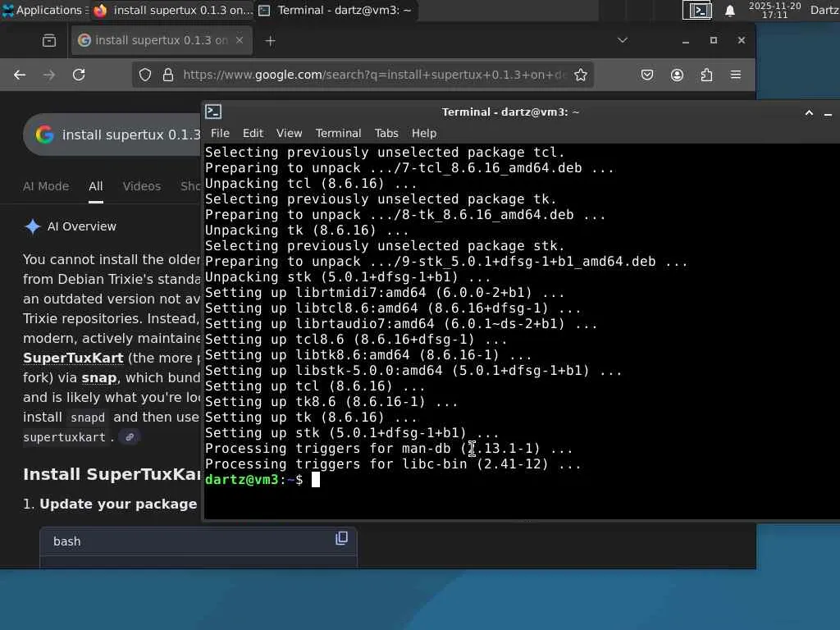Roll up Terminal window with up-arrow button
Viewport: 840px width, 630px height.
(809, 113)
